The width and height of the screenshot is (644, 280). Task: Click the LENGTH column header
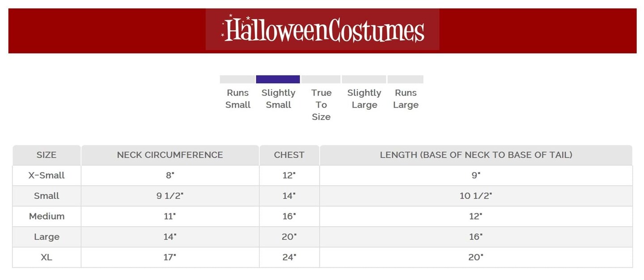(476, 155)
